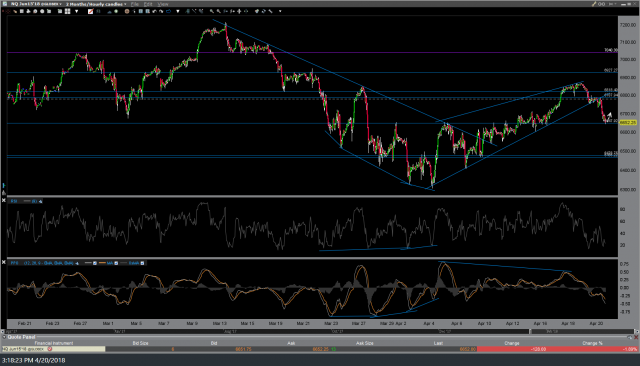This screenshot has width=640, height=366.
Task: Click the Bid Size column header
Action: [140, 343]
